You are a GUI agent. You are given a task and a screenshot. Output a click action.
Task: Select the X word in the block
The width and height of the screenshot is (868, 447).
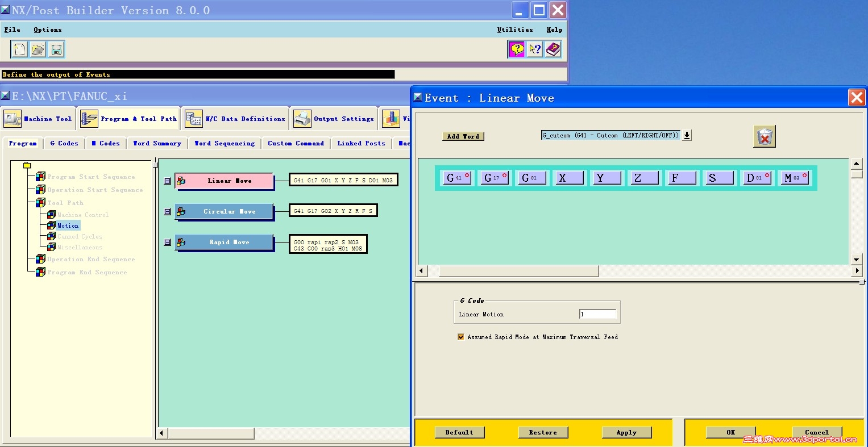tap(570, 178)
